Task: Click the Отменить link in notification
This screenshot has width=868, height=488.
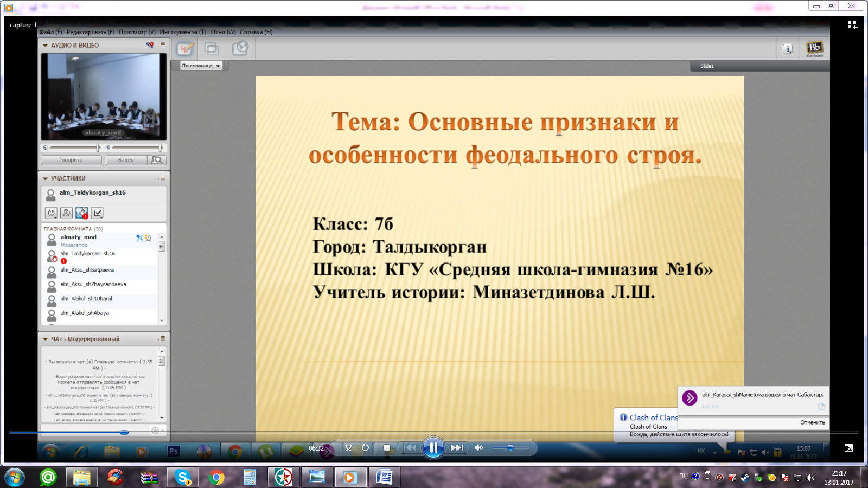Action: 812,422
